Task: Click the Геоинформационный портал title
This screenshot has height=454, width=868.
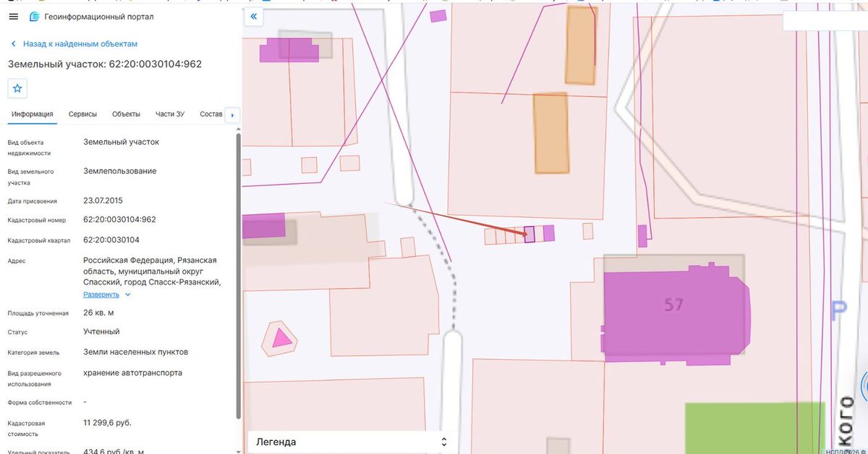Action: click(99, 17)
